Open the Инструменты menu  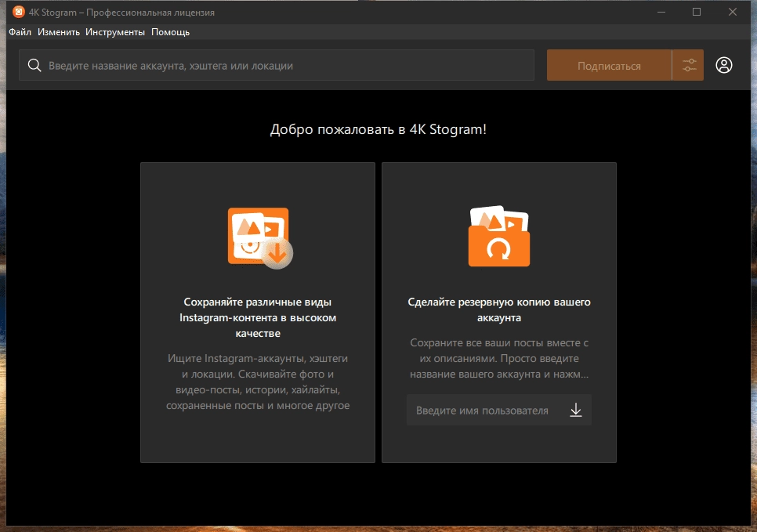tap(115, 32)
